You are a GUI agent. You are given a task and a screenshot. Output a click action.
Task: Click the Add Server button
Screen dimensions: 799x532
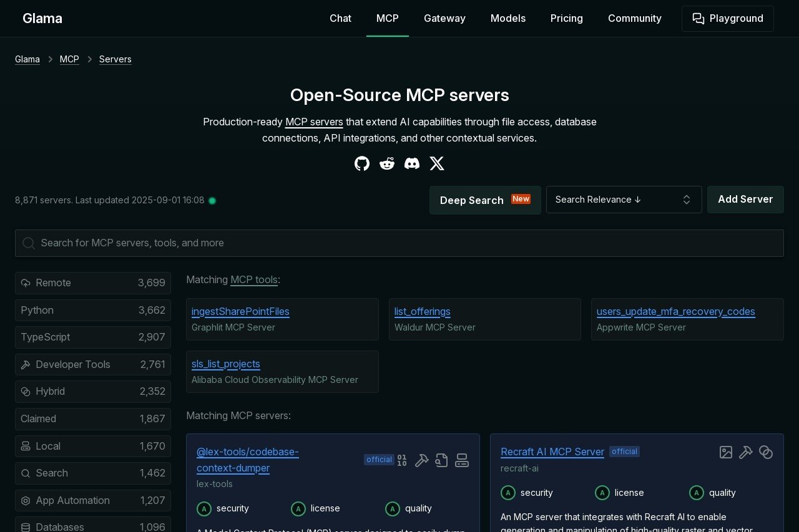[x=745, y=200]
